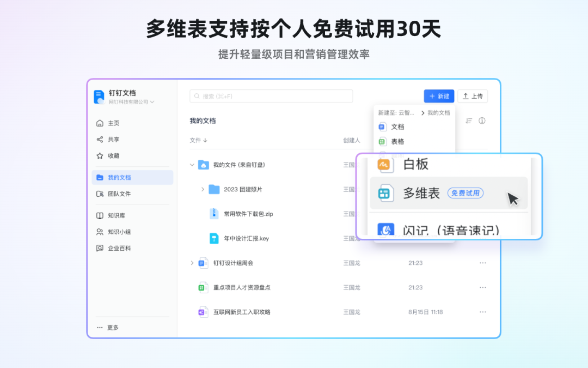Click the 上传 upload button
The height and width of the screenshot is (368, 588).
473,96
